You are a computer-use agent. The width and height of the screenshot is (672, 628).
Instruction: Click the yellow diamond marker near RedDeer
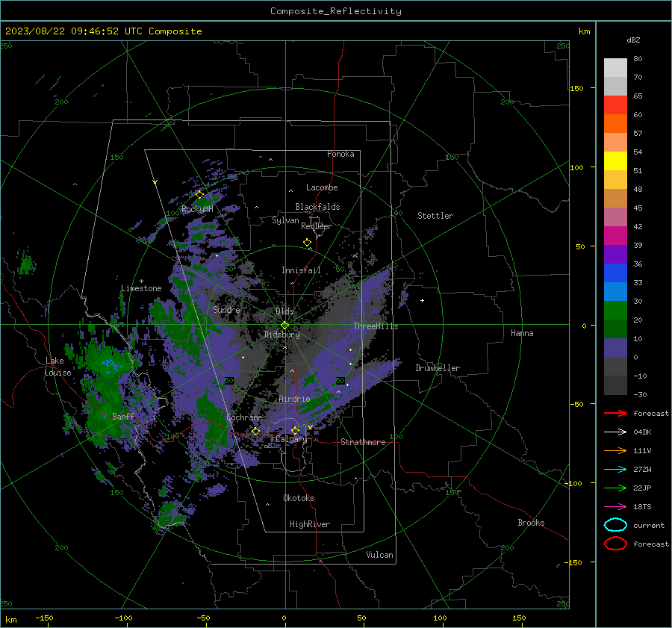pyautogui.click(x=307, y=243)
